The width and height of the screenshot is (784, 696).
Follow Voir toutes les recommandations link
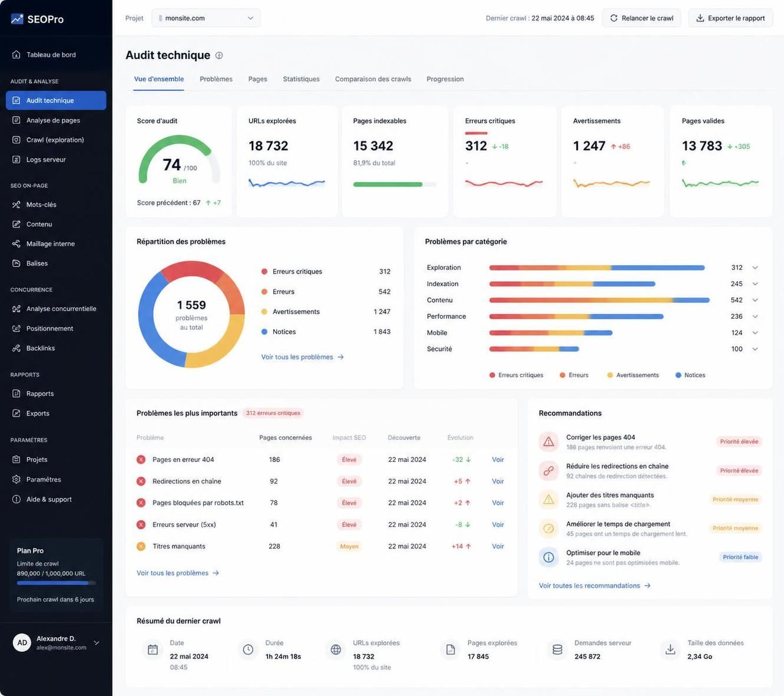(x=594, y=586)
